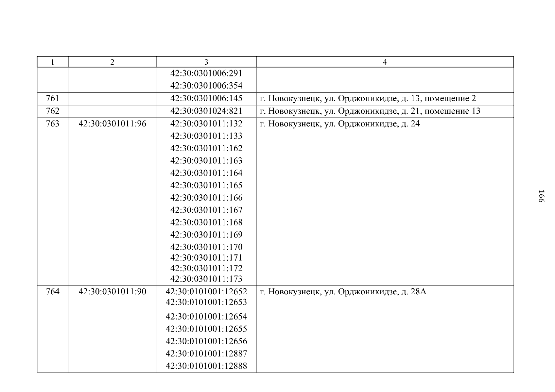Click column header 4

coord(385,62)
